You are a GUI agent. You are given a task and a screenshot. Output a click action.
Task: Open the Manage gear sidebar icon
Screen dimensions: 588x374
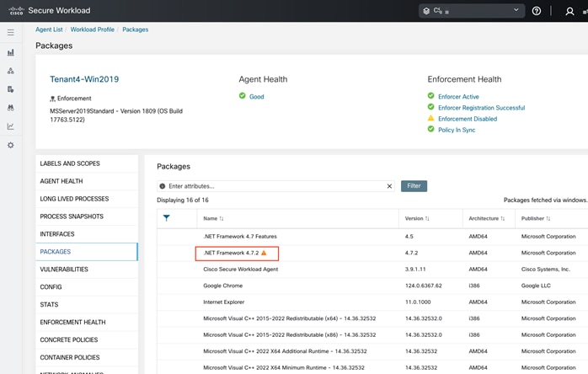pyautogui.click(x=10, y=145)
